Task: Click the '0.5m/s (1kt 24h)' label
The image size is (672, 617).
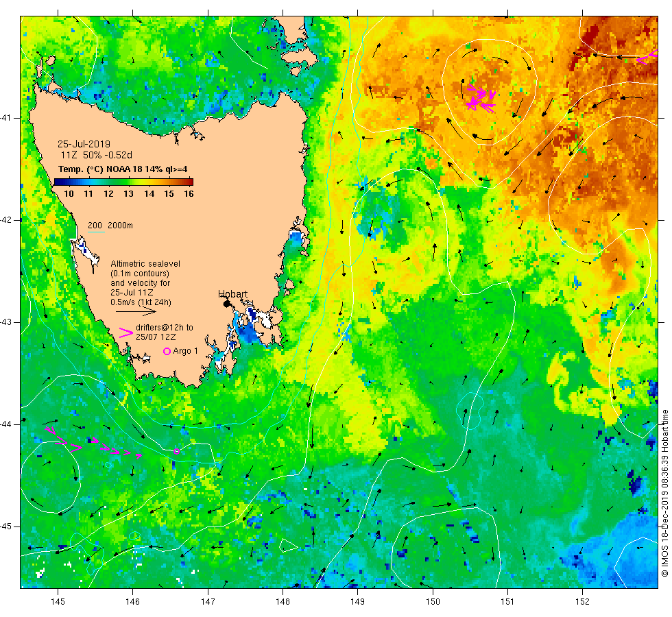Action: 141,302
